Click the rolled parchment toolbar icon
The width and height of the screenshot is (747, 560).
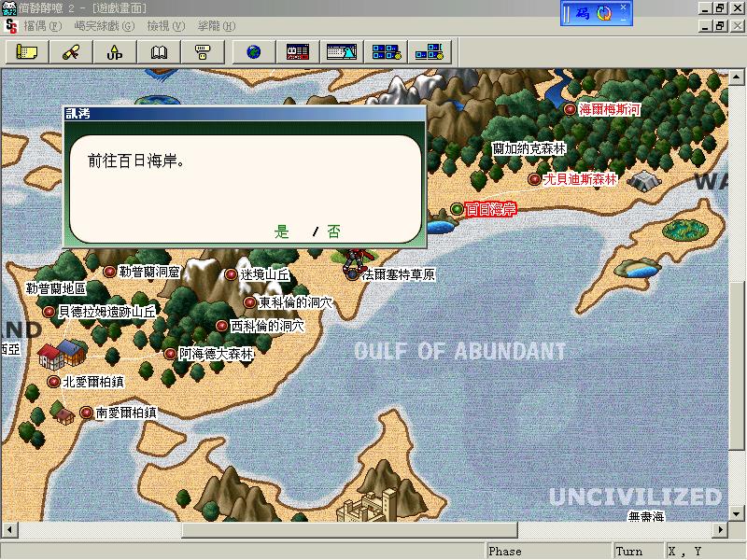71,51
